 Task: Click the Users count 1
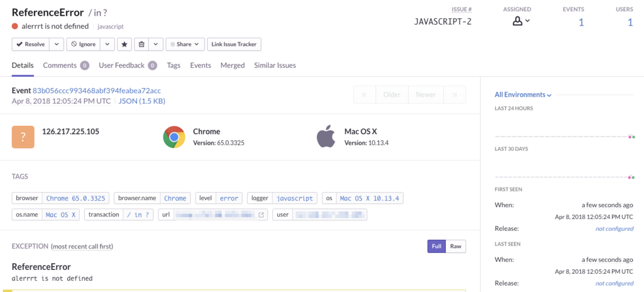pos(630,22)
